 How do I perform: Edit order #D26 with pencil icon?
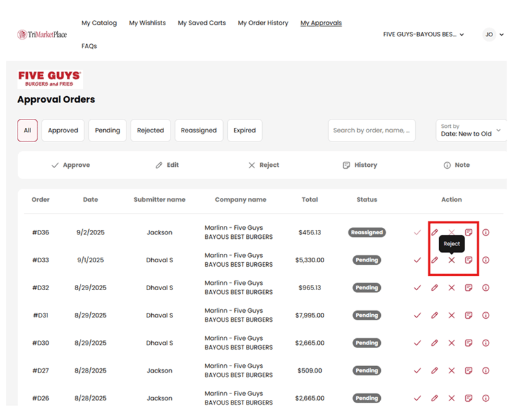pos(435,399)
